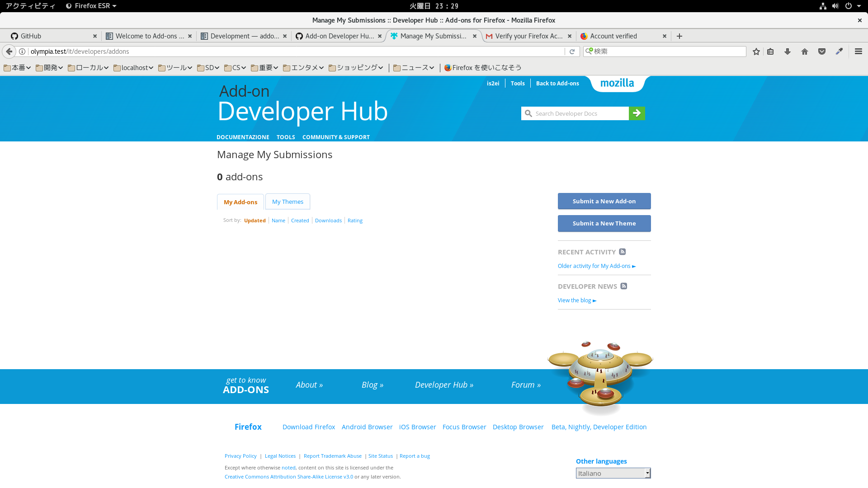868x488 pixels.
Task: Open the View the blog link
Action: (577, 300)
